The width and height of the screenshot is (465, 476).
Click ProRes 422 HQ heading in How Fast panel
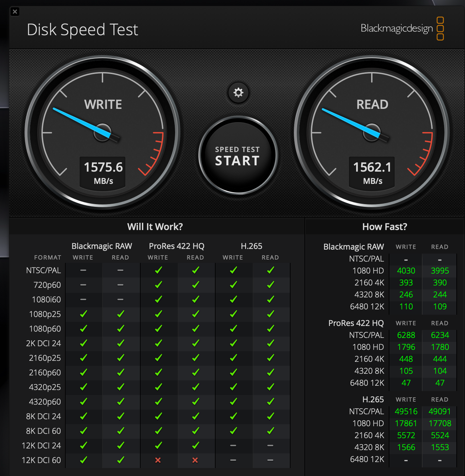point(356,323)
